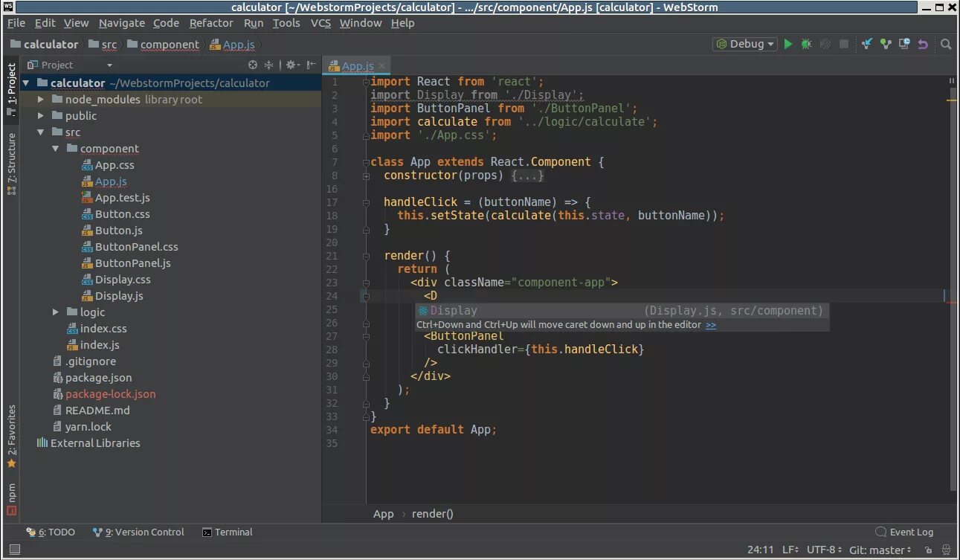Open the Refactor menu
Image resolution: width=960 pixels, height=560 pixels.
tap(211, 23)
